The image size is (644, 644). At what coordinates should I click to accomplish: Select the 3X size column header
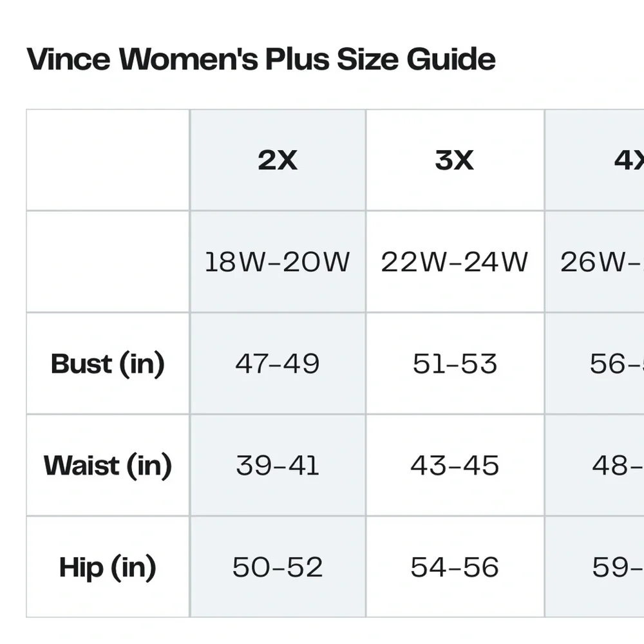[x=455, y=160]
